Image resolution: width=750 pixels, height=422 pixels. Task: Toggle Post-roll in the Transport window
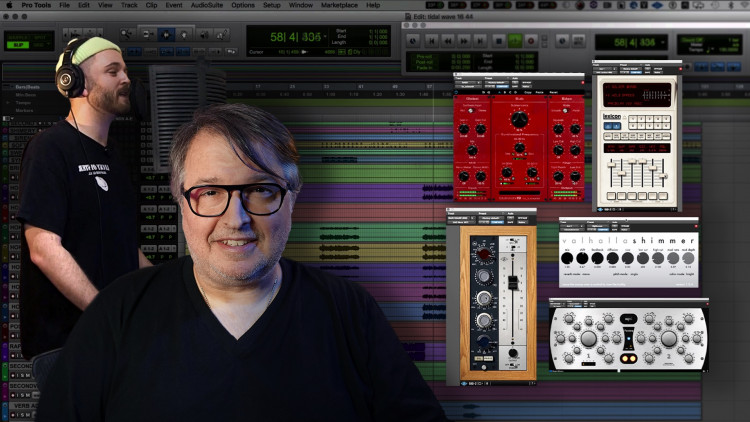(x=424, y=62)
